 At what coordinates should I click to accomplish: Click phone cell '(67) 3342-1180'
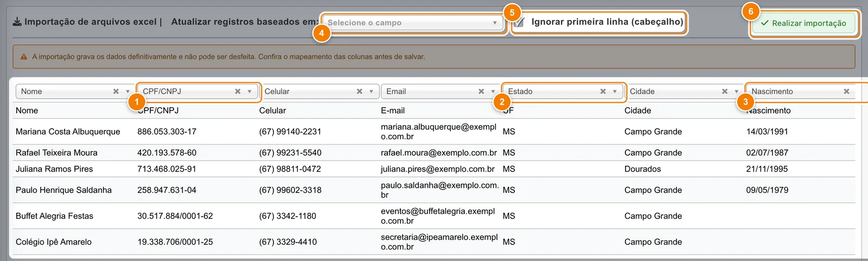(x=288, y=216)
